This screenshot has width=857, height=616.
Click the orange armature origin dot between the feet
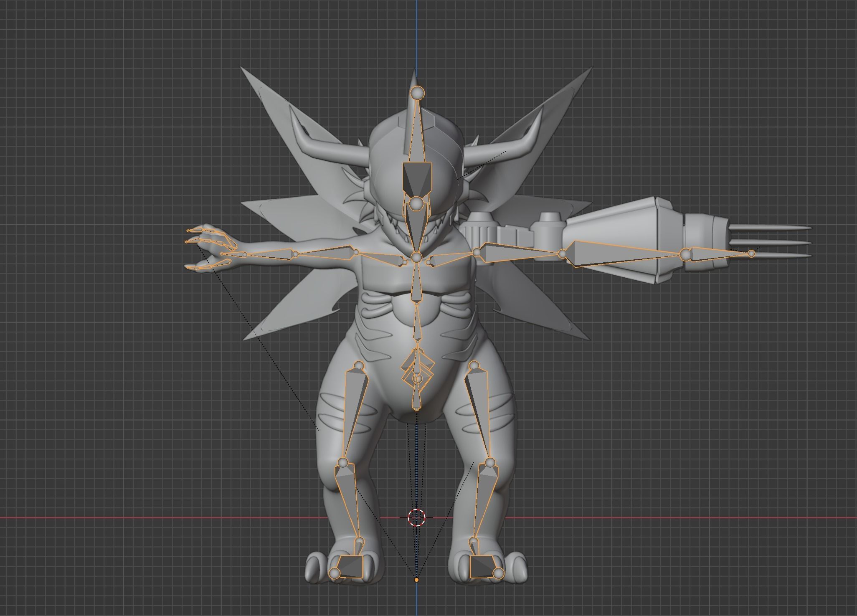(416, 580)
